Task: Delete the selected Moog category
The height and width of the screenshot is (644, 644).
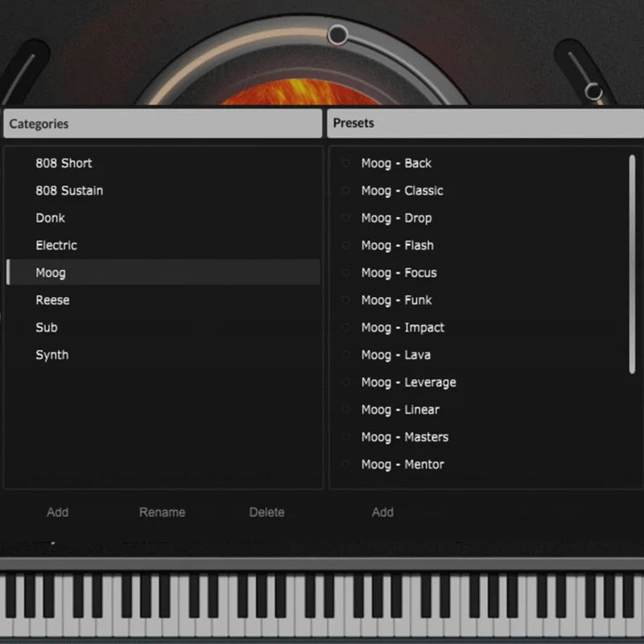Action: (x=266, y=512)
